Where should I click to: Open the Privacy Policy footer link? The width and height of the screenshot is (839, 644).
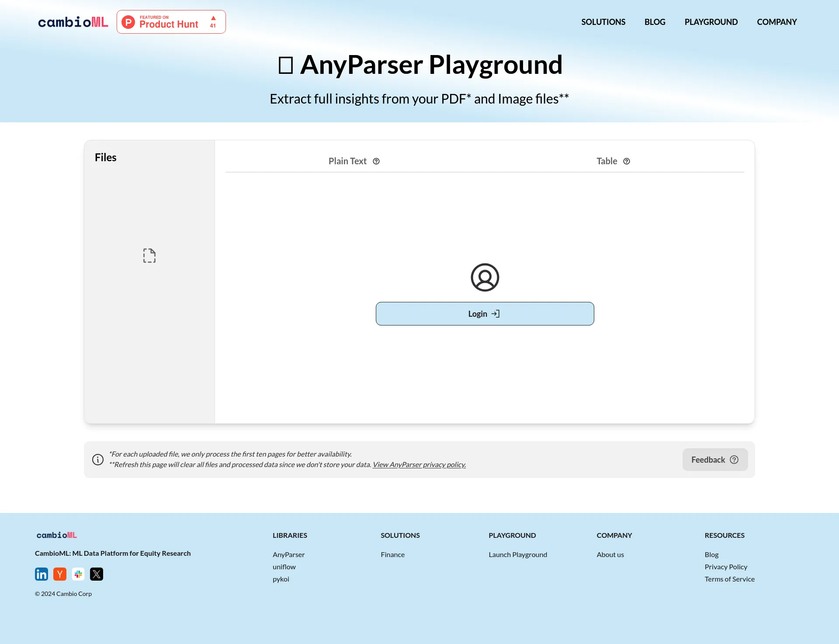click(726, 567)
